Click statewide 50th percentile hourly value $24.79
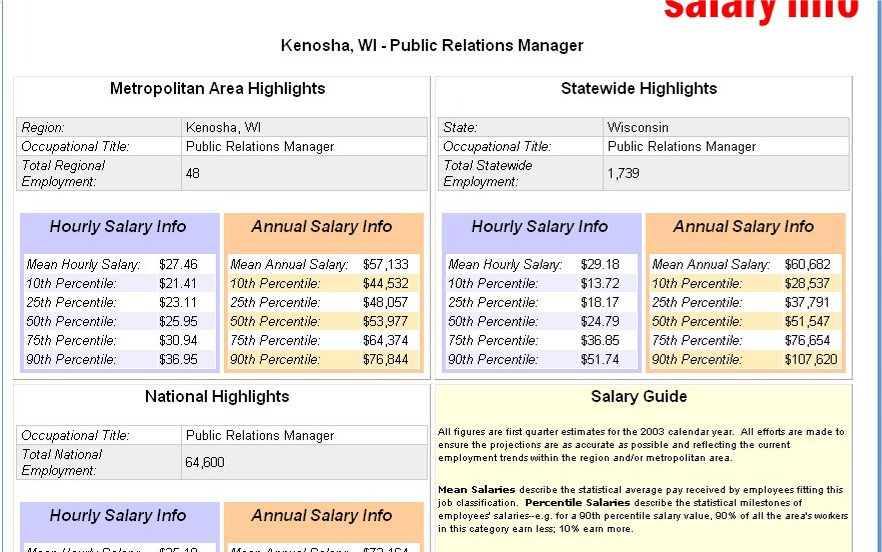 (x=600, y=322)
